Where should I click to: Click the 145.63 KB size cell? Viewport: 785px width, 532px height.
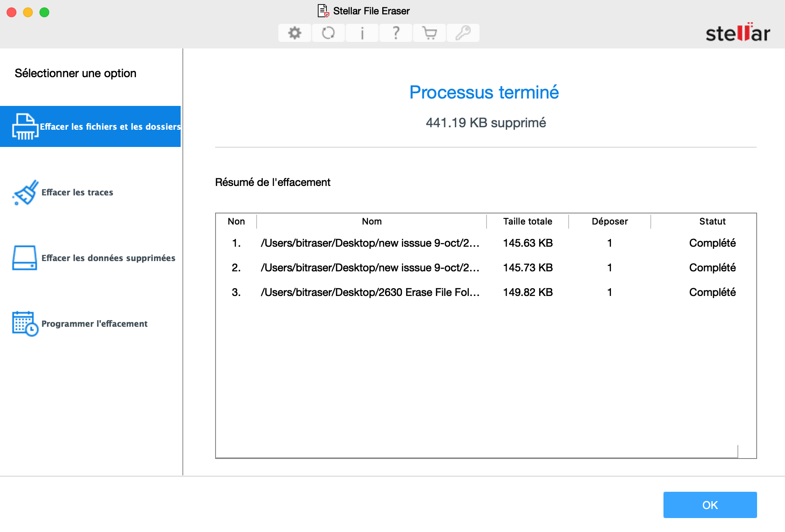point(528,243)
